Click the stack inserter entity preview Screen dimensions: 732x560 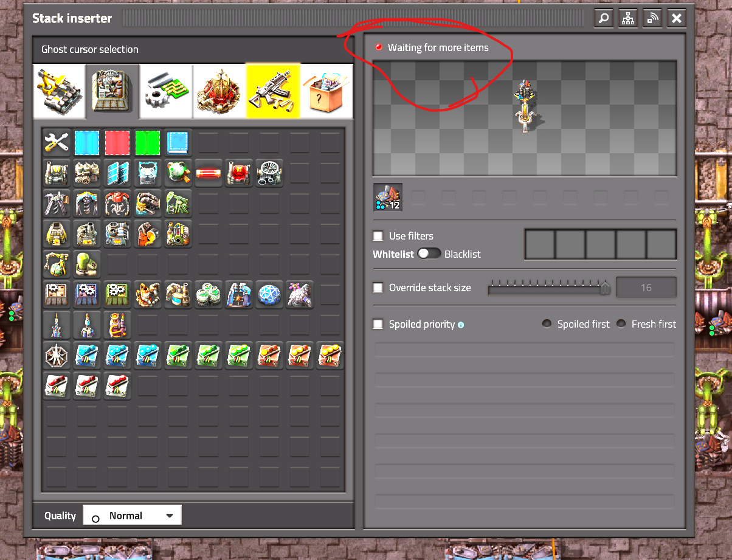click(x=525, y=106)
